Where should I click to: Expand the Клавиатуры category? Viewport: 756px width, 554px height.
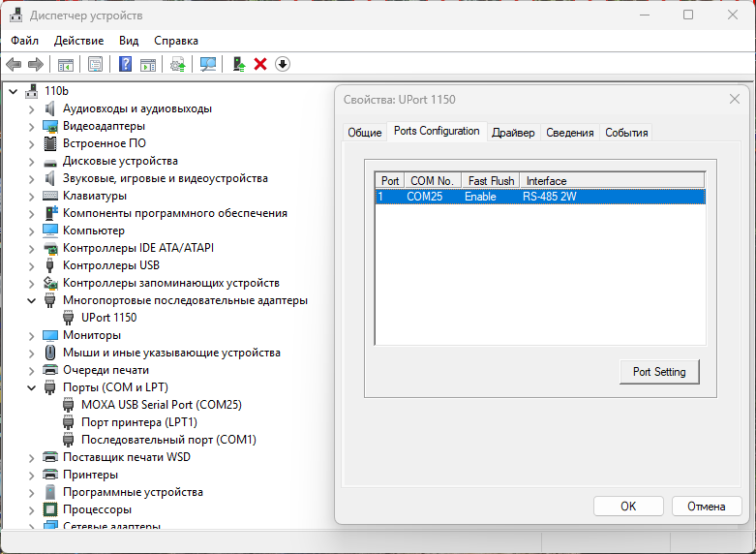pos(31,196)
